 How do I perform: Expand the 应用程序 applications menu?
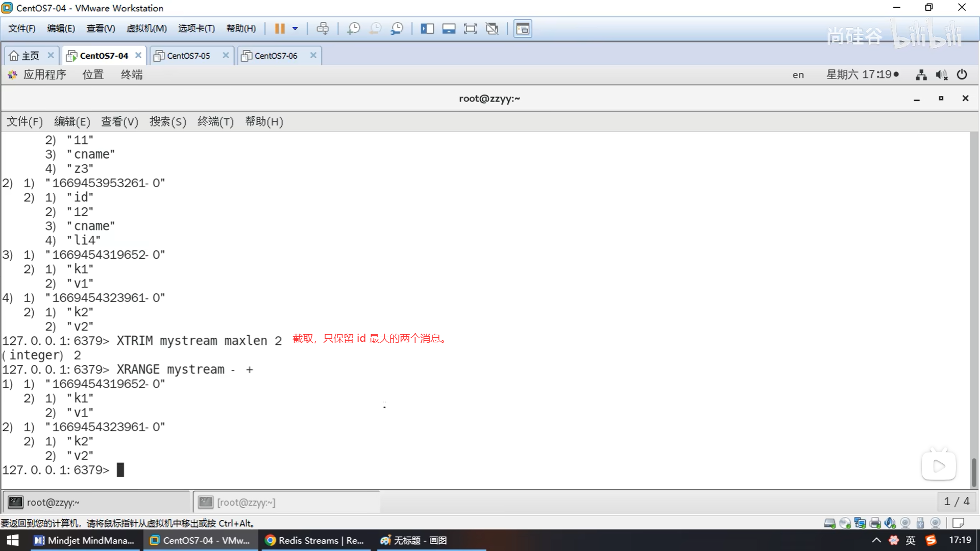click(44, 75)
